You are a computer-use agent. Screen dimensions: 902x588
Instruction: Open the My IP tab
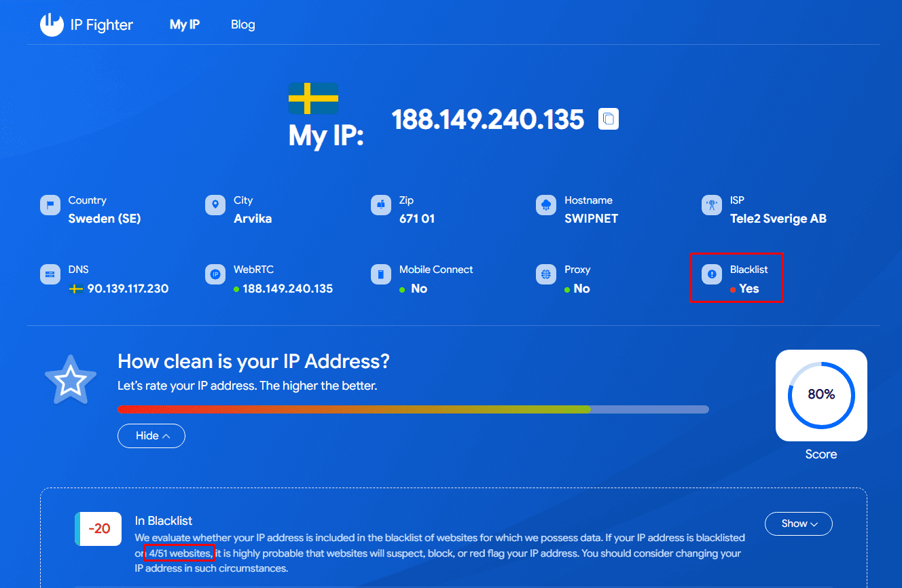click(x=185, y=24)
